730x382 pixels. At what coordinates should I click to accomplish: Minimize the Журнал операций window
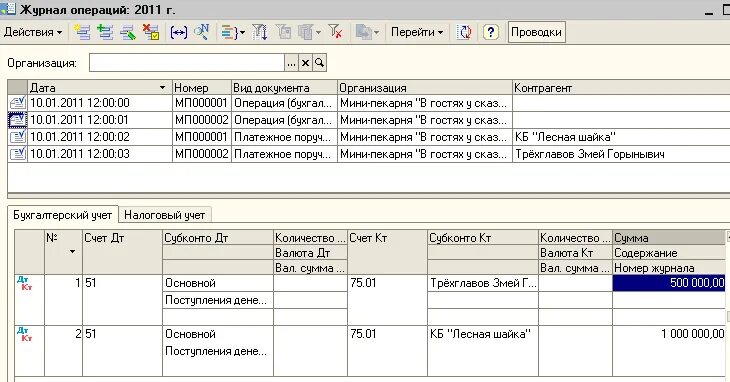click(x=709, y=12)
